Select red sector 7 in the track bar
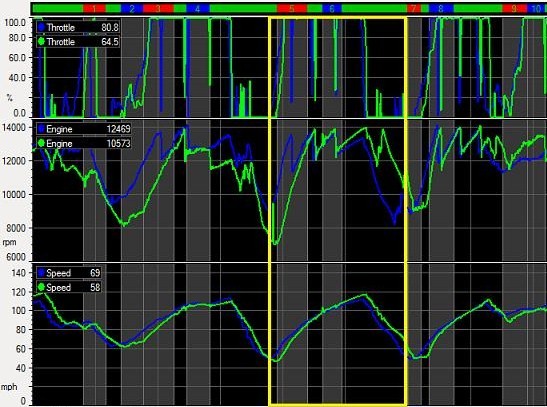 point(414,9)
